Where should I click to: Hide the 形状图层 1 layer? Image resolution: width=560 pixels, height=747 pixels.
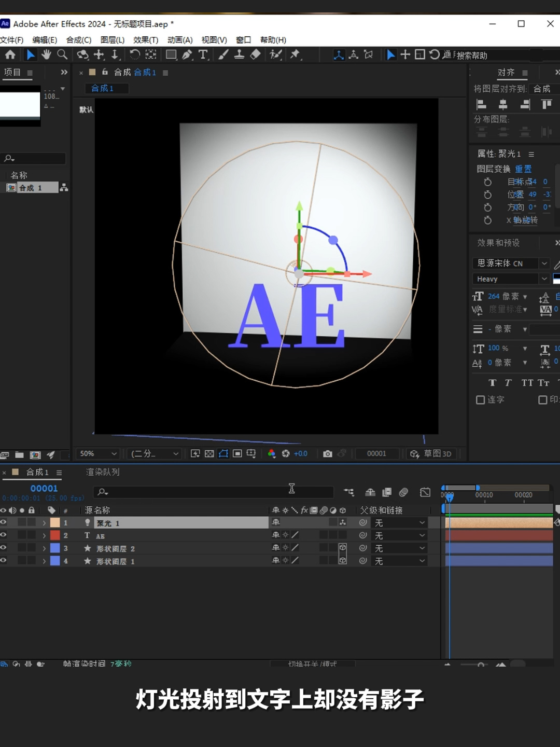(x=4, y=560)
